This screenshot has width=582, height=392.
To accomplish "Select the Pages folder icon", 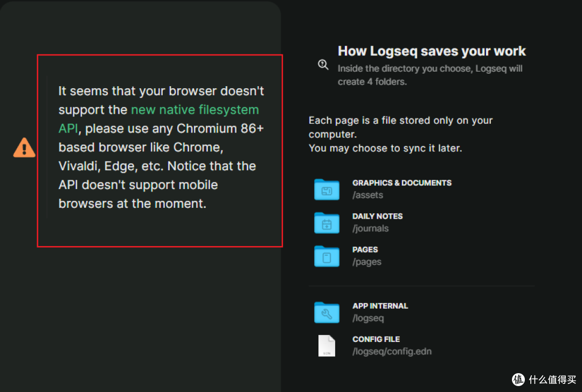I will point(327,256).
